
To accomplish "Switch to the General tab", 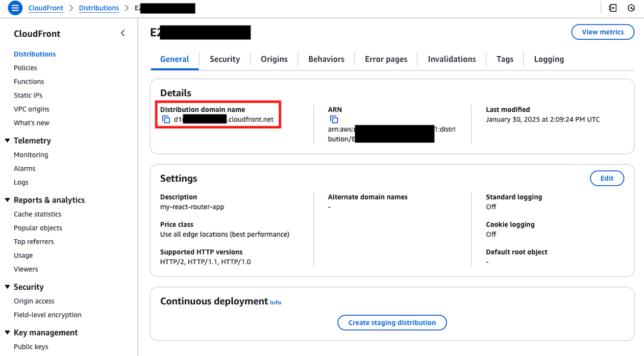I will point(175,59).
